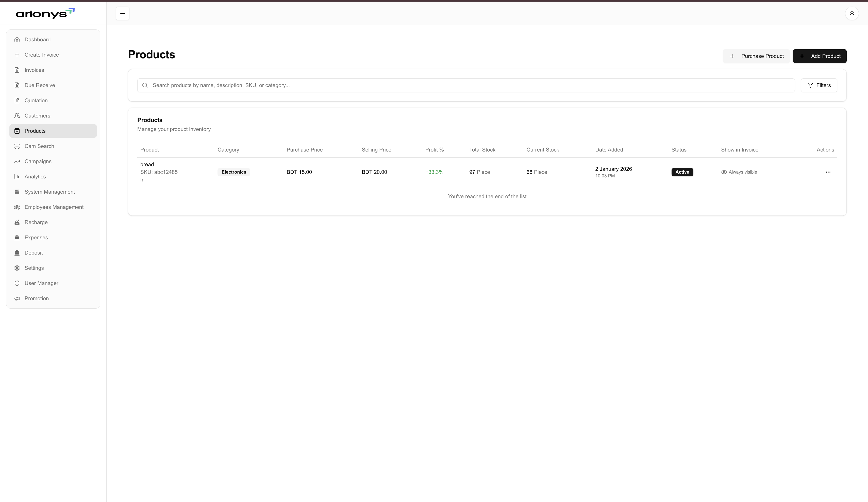
Task: Toggle the Active status on bread
Action: pos(682,172)
